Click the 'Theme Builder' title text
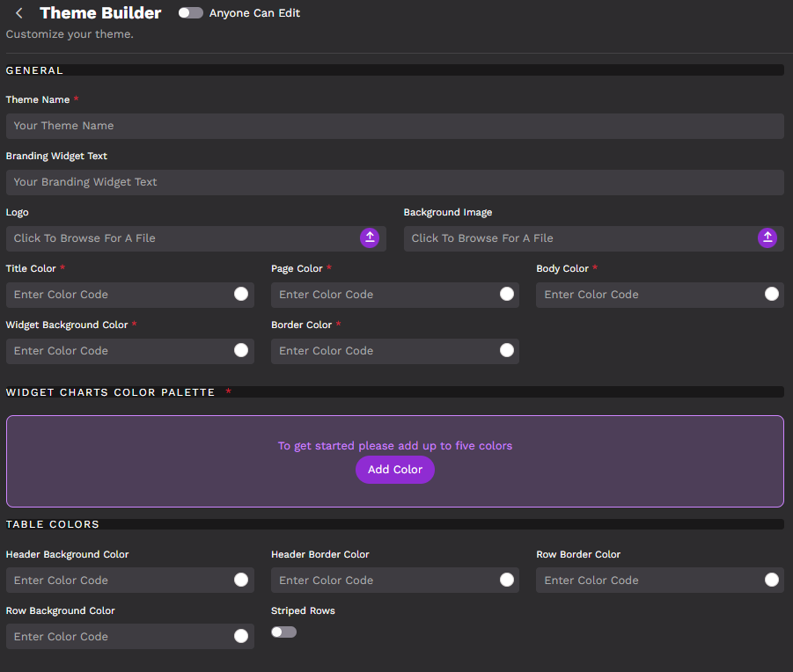 [100, 13]
